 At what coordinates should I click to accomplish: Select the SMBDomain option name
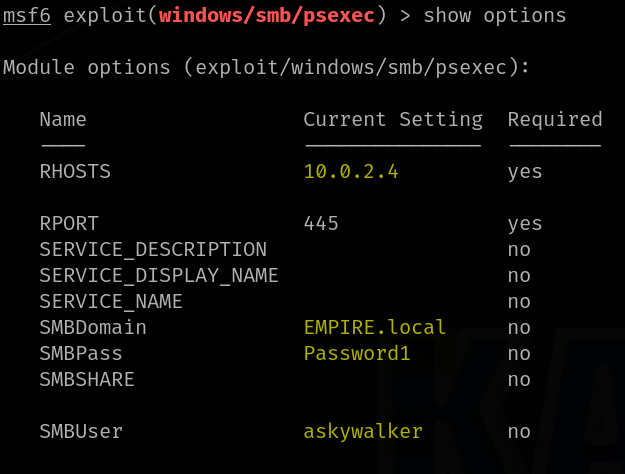[x=93, y=328]
